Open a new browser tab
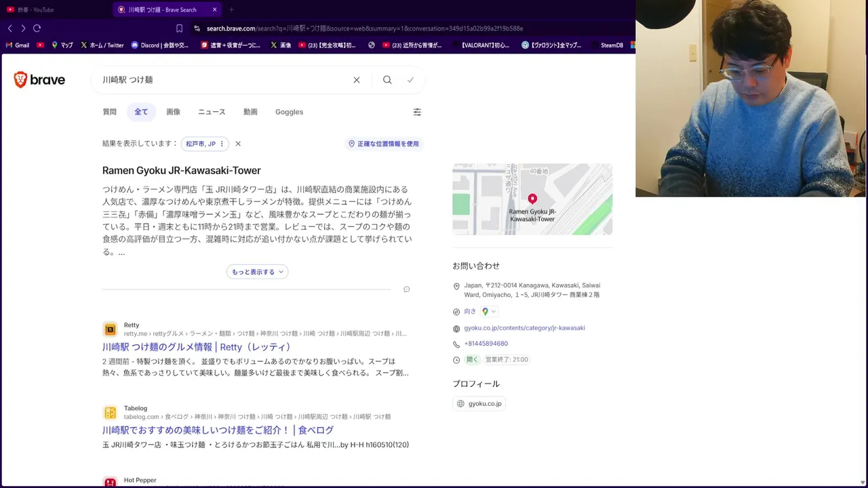The width and height of the screenshot is (868, 488). point(231,9)
